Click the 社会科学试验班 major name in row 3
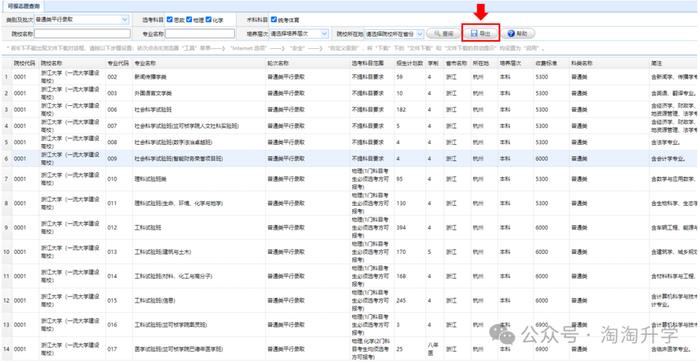The height and width of the screenshot is (363, 700). coord(153,109)
